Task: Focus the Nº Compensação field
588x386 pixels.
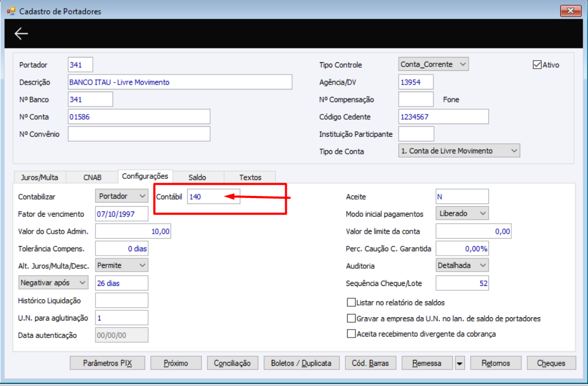Action: (x=416, y=100)
